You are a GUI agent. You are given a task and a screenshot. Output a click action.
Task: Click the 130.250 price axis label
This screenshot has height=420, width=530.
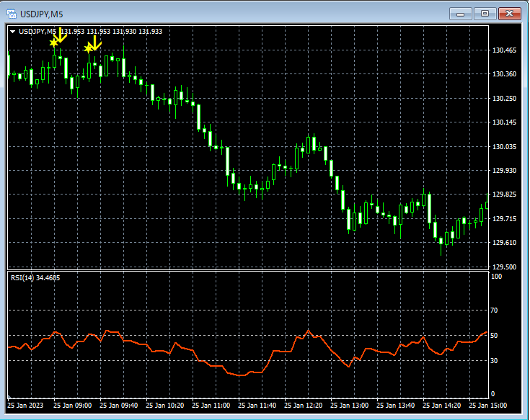(x=504, y=98)
